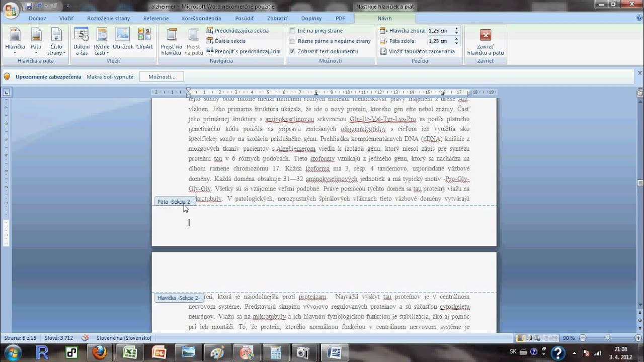This screenshot has width=644, height=362.
Task: Open the Posúdiť tab
Action: tap(245, 18)
